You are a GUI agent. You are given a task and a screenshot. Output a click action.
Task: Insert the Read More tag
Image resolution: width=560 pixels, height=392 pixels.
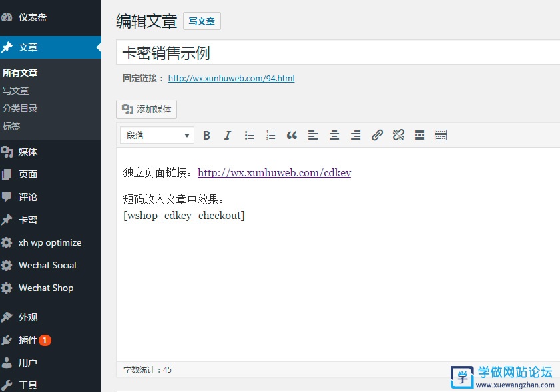tap(420, 135)
